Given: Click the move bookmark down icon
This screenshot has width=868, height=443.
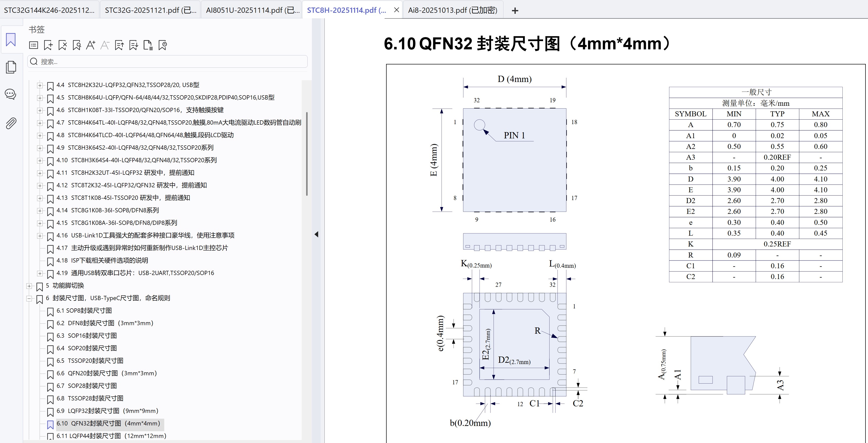Looking at the screenshot, I should (x=133, y=45).
